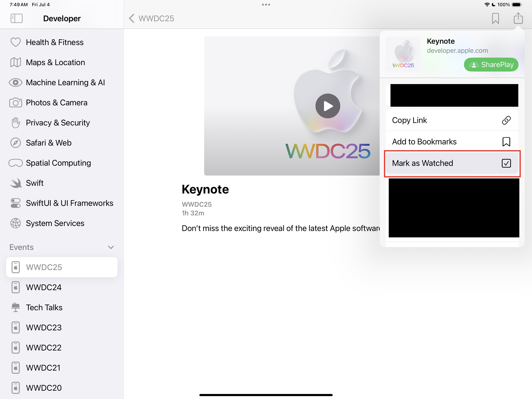Click the camera icon in sidebar

16,102
